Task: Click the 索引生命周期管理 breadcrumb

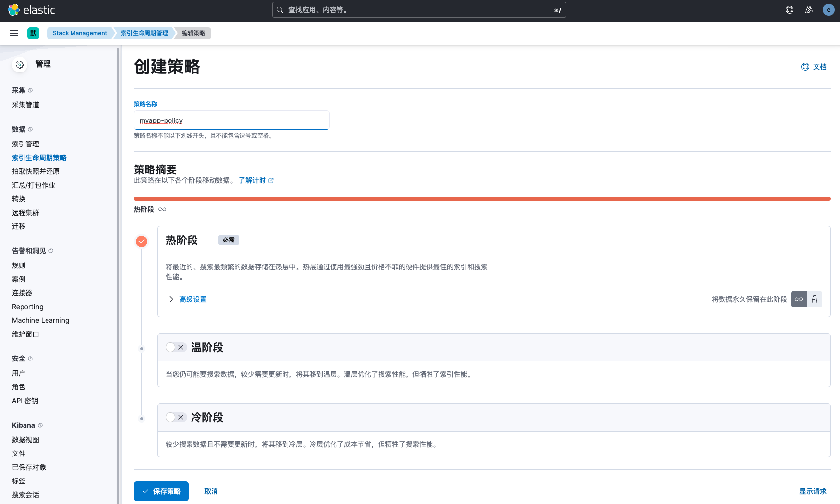Action: point(144,33)
